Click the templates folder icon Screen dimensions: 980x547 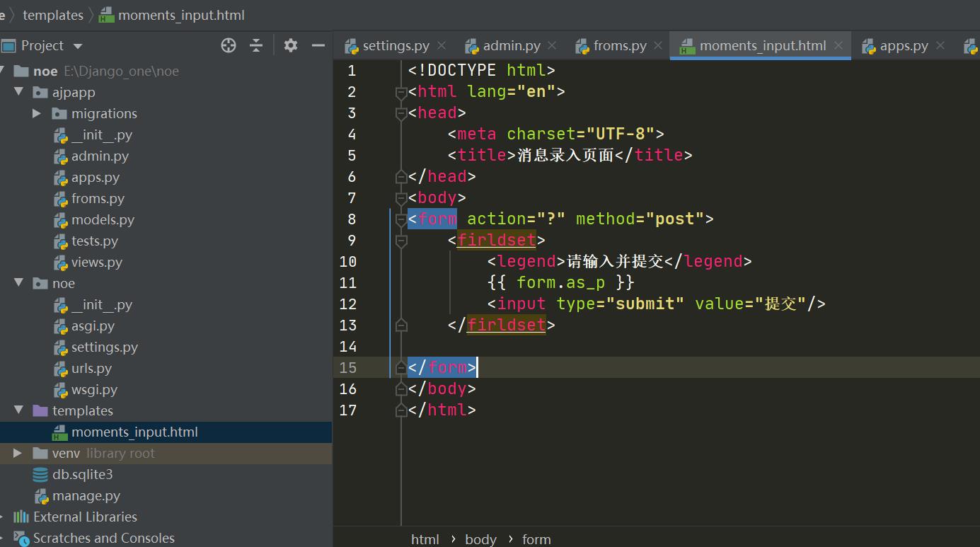click(x=40, y=410)
